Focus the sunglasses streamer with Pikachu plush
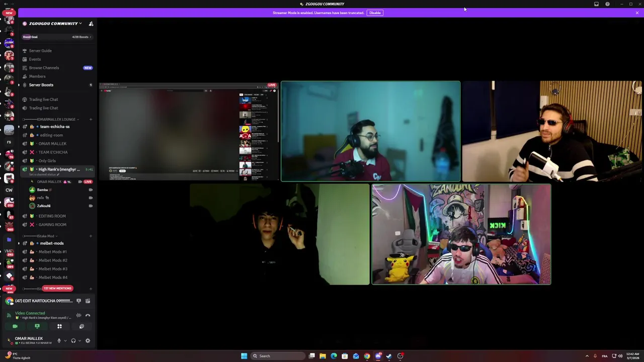 (461, 234)
